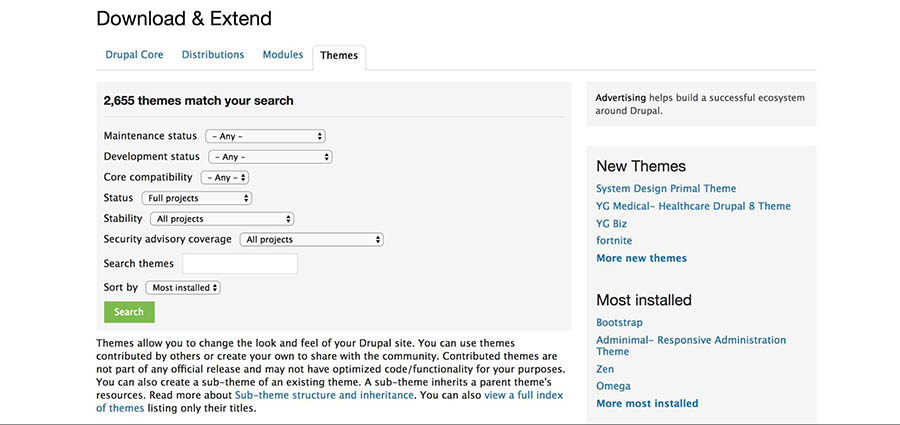Expand the Stability dropdown
Image resolution: width=900 pixels, height=425 pixels.
222,219
